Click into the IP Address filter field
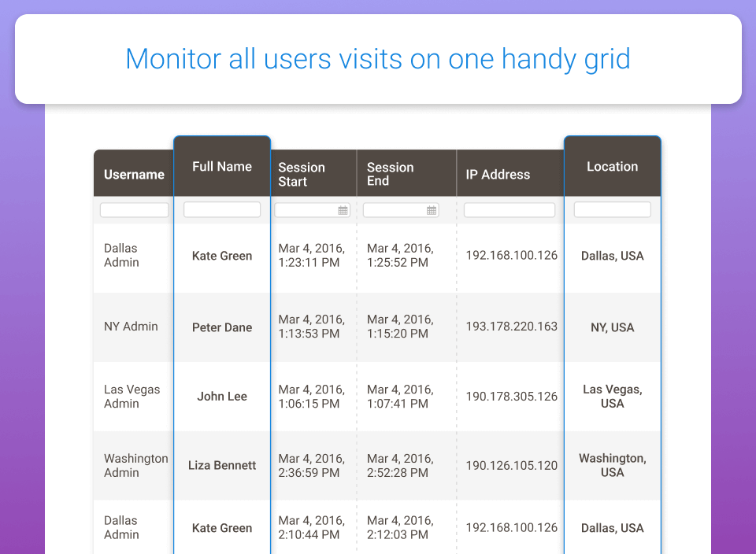 [509, 210]
